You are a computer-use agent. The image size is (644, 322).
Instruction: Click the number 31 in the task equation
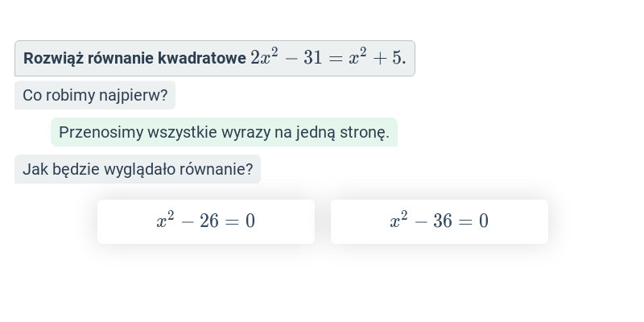pyautogui.click(x=313, y=58)
